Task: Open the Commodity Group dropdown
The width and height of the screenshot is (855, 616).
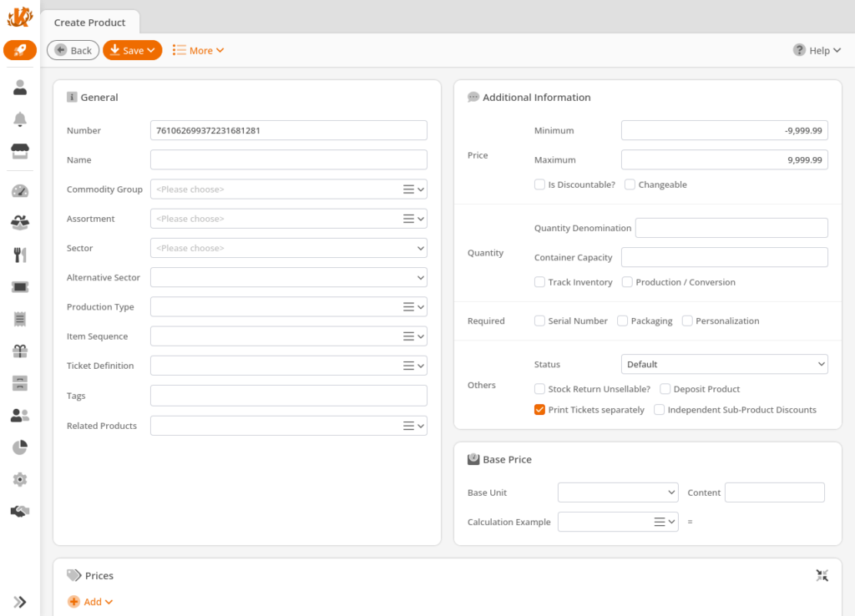Action: (x=288, y=189)
